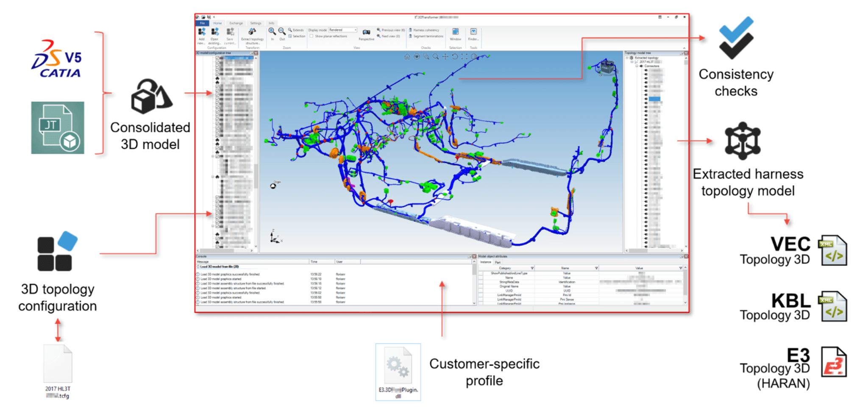Open the Part tab in Model object attributes
Viewport: 868px width, 414px height.
(498, 262)
